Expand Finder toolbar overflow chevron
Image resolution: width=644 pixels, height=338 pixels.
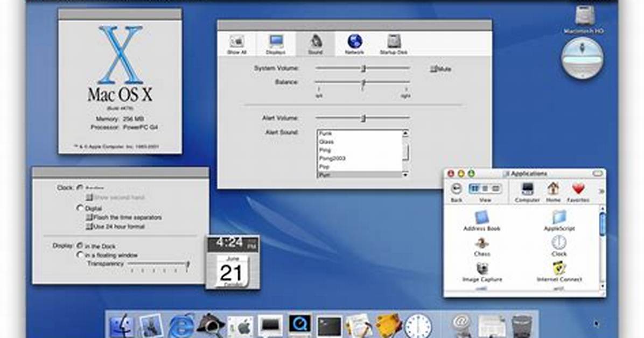coord(601,192)
